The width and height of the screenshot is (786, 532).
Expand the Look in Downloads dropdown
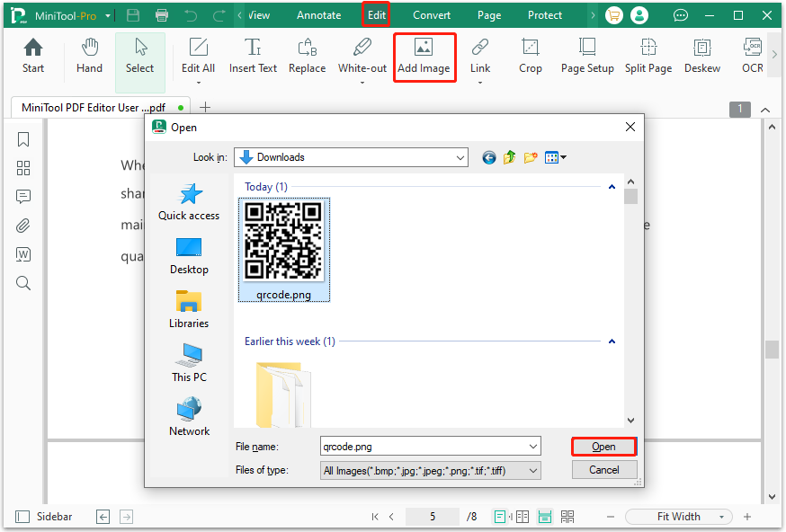[x=460, y=157]
